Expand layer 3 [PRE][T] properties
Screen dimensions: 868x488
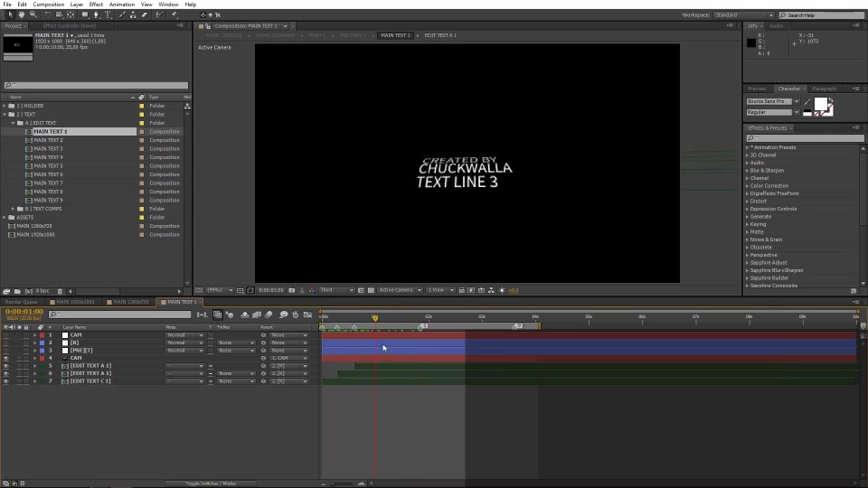pyautogui.click(x=35, y=351)
